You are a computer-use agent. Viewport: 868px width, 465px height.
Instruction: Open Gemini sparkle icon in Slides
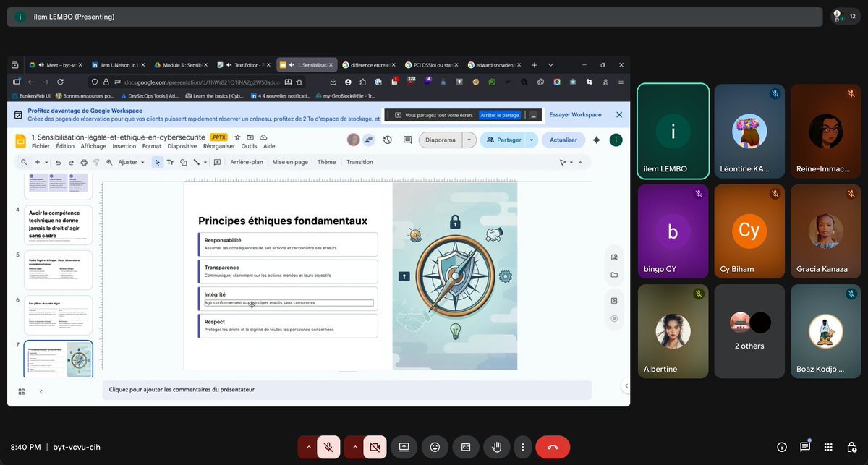click(597, 140)
